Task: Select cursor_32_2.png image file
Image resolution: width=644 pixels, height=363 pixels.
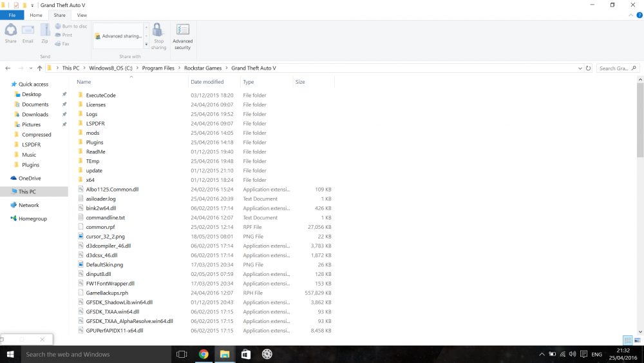Action: (105, 237)
